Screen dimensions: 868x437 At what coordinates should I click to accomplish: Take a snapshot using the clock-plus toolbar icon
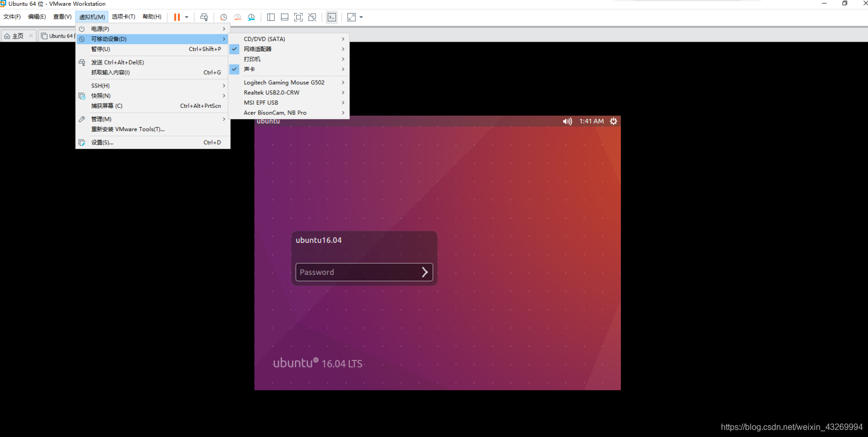click(x=224, y=17)
